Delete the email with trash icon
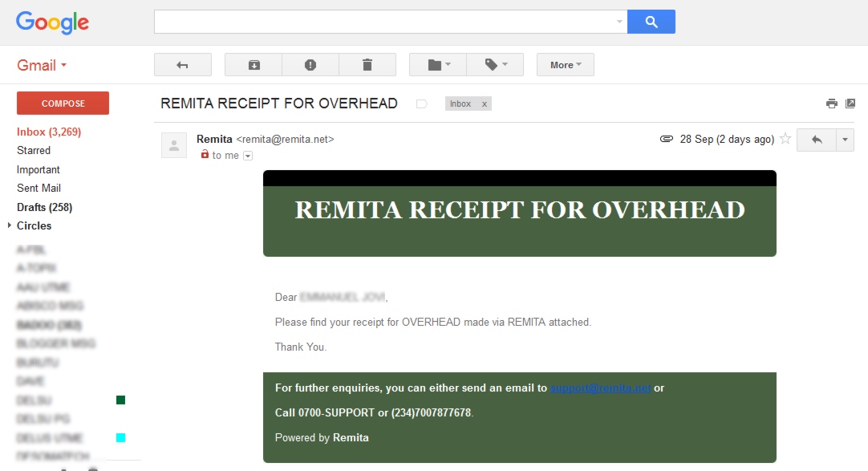 367,65
